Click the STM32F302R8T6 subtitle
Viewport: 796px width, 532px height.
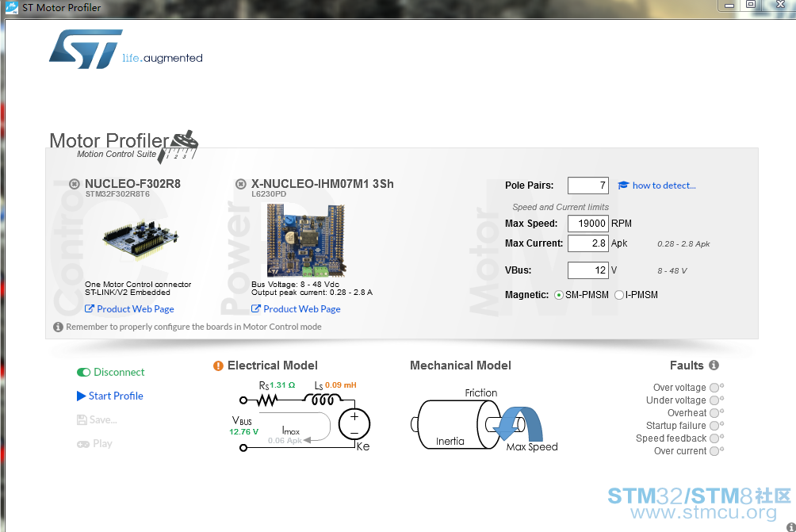[x=117, y=194]
